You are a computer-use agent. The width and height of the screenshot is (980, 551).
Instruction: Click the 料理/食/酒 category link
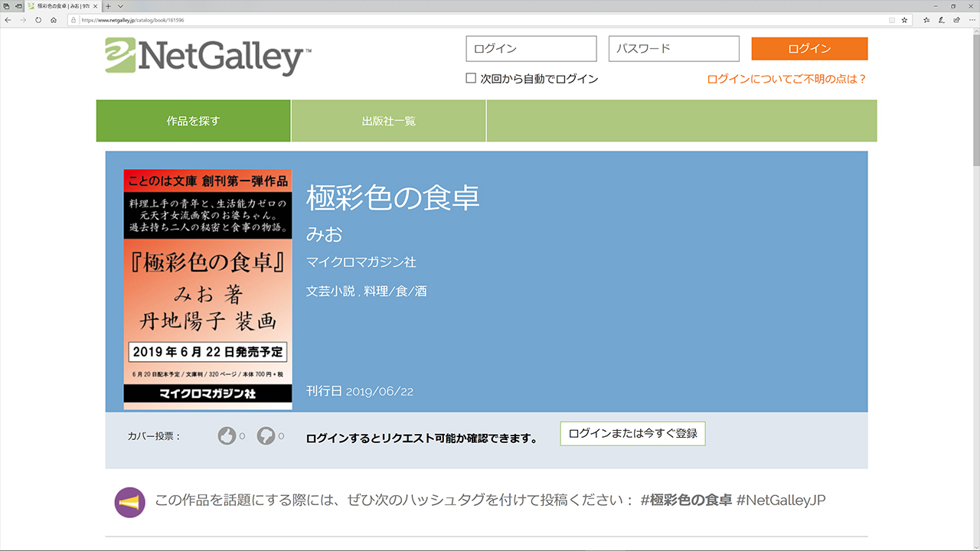coord(395,292)
